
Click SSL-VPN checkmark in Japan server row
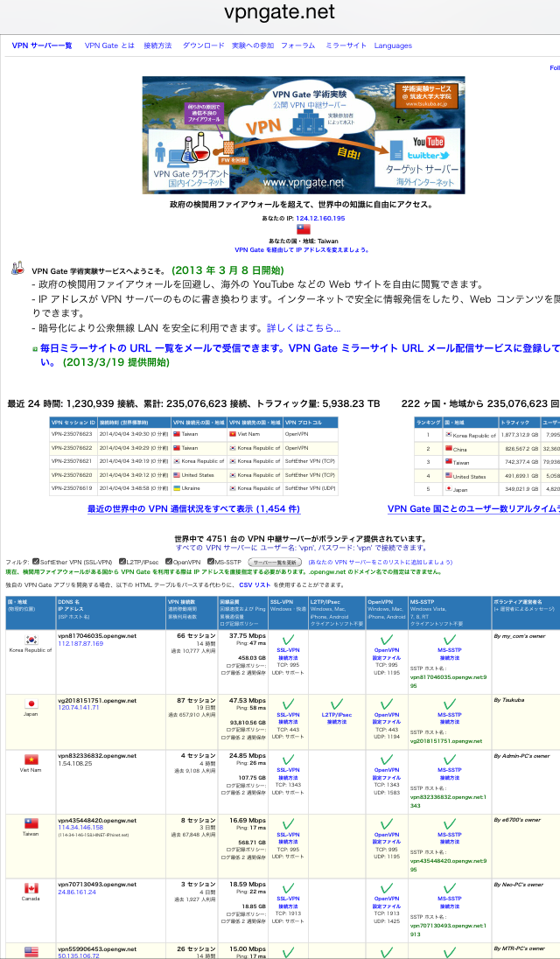coord(288,705)
